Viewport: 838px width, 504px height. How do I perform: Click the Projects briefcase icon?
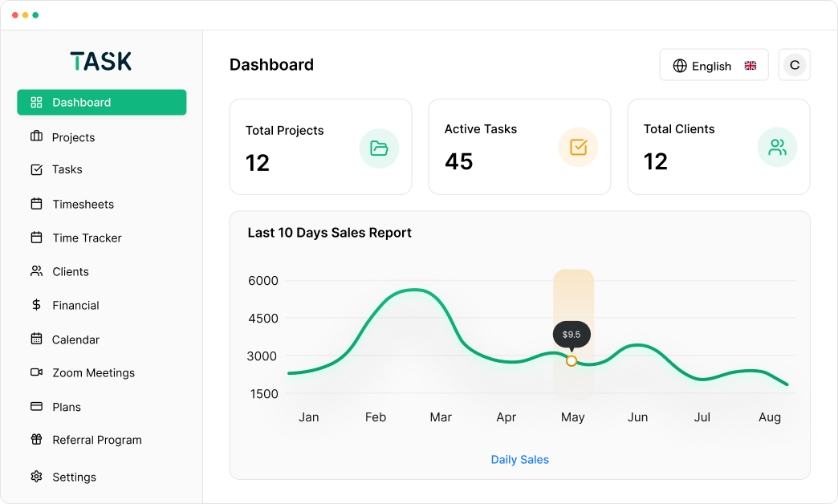click(x=36, y=136)
